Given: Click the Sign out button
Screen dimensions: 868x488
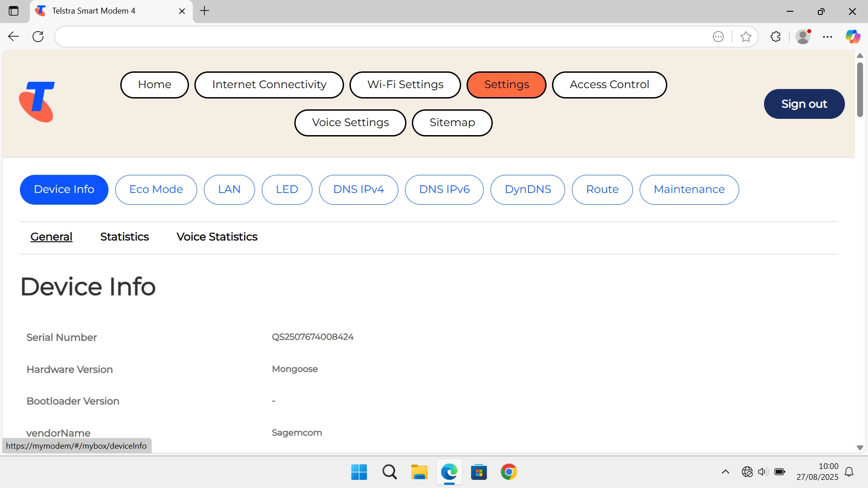Looking at the screenshot, I should pyautogui.click(x=804, y=104).
